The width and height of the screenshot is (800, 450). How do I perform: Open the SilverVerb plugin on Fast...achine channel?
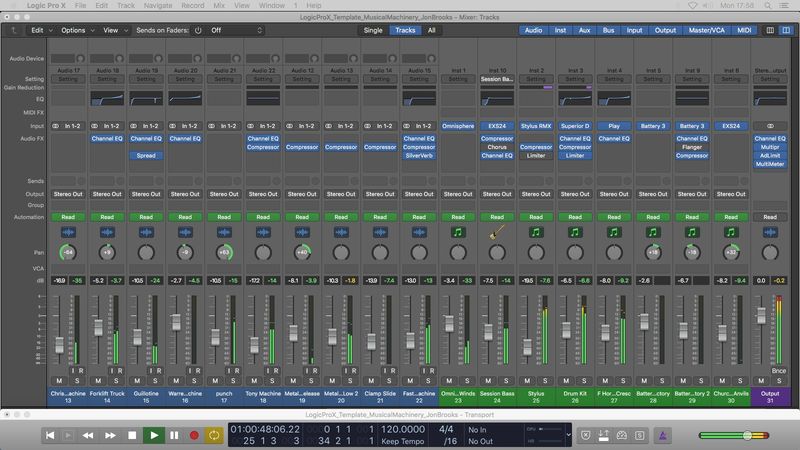click(x=419, y=156)
